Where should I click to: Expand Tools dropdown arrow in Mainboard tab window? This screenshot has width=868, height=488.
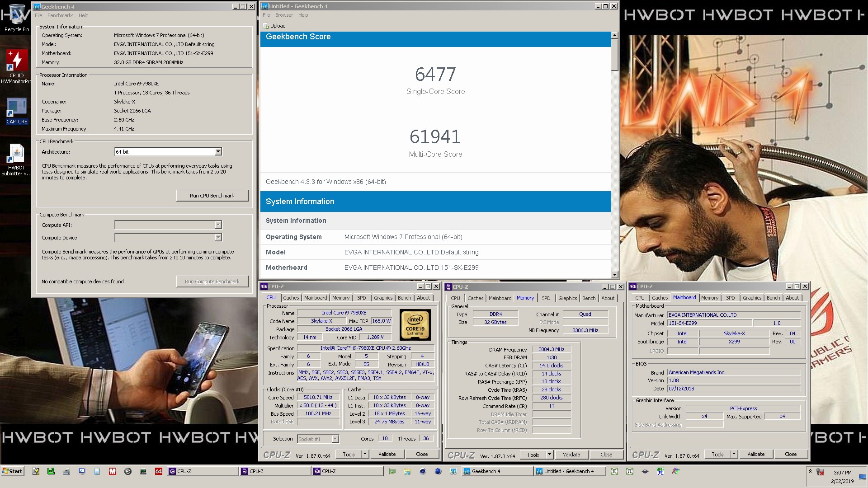coord(734,454)
